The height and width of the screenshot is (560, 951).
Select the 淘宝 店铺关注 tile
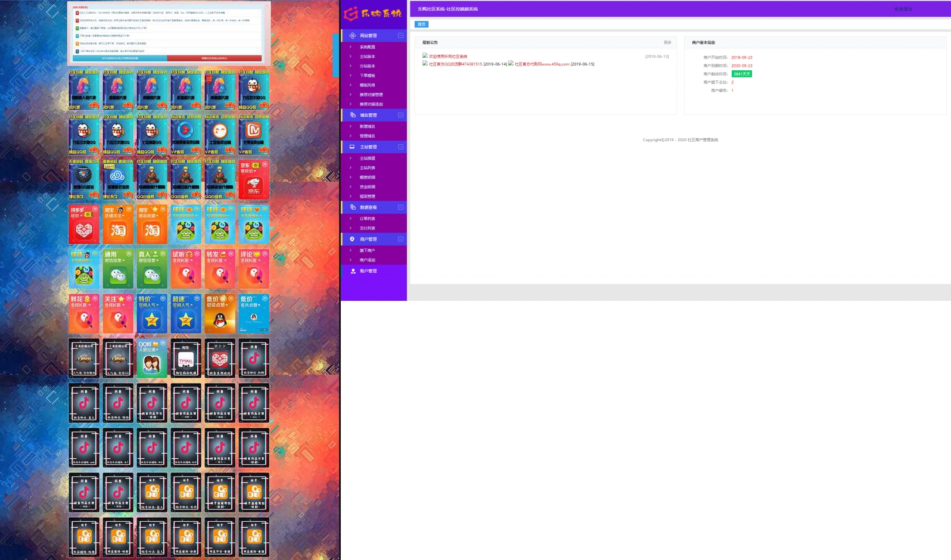click(x=118, y=224)
